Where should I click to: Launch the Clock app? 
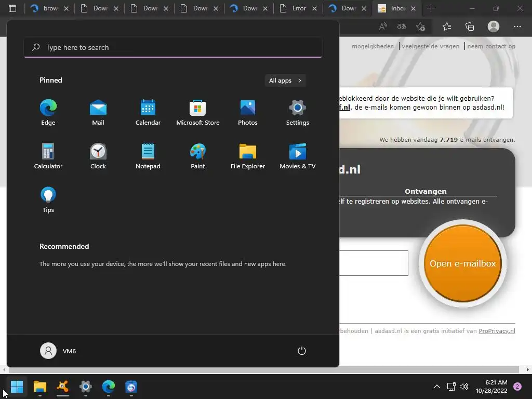98,156
